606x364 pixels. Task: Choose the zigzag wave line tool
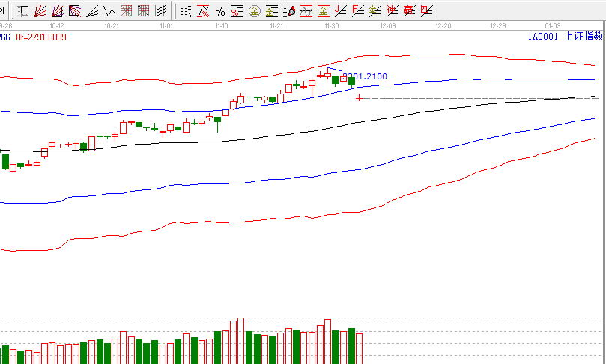[109, 11]
